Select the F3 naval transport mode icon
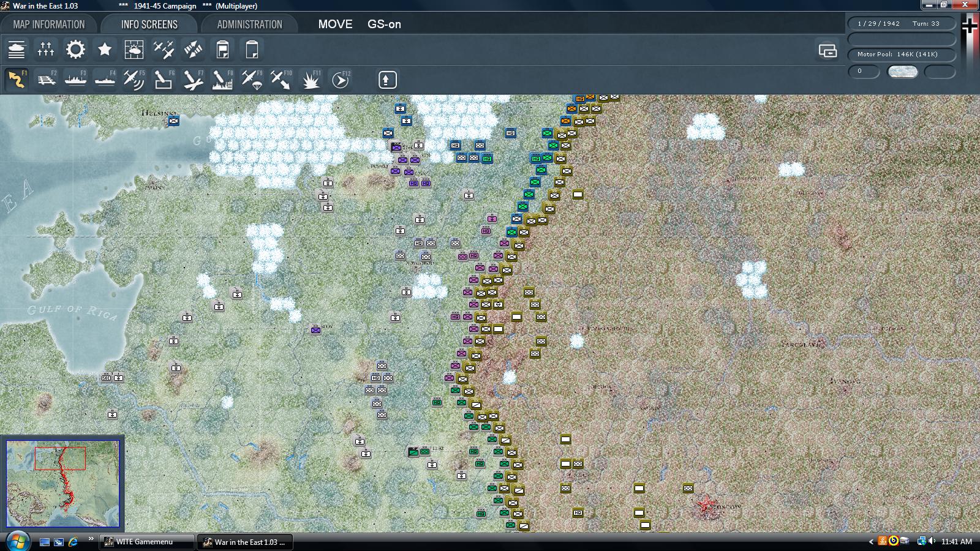980x551 pixels. point(75,80)
